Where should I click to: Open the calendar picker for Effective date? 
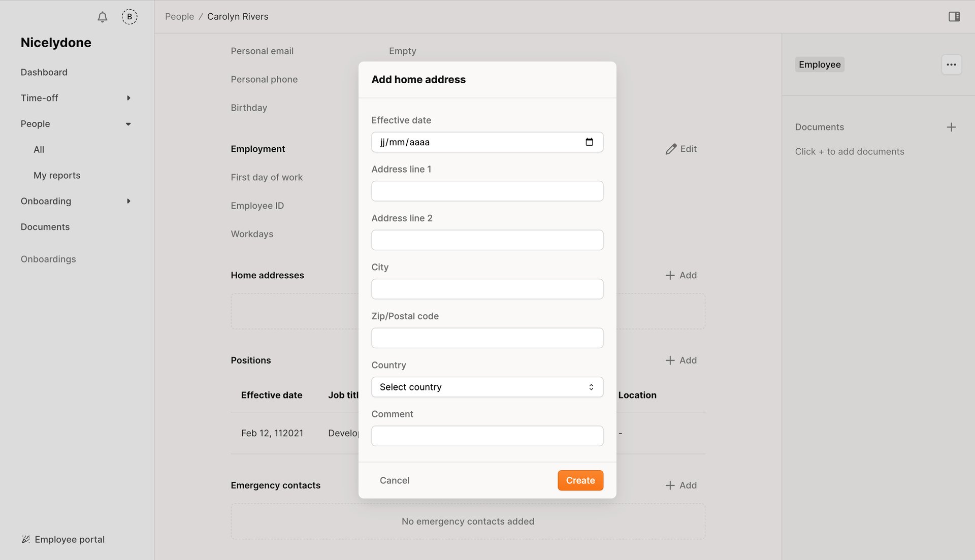point(590,142)
